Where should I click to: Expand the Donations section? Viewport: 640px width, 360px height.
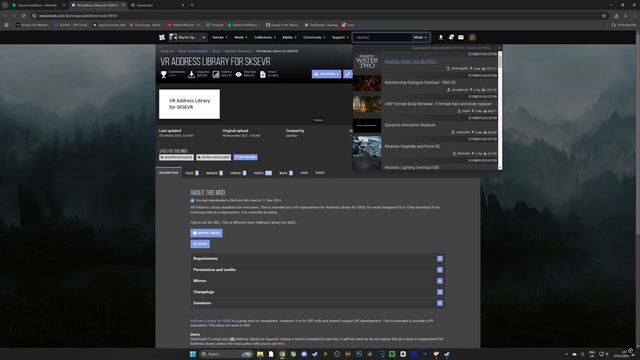(317, 303)
